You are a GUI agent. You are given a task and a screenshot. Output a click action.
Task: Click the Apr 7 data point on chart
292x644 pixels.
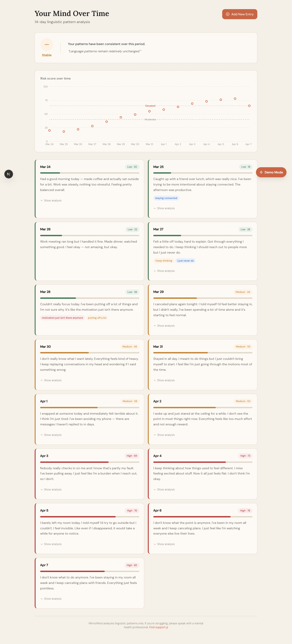click(249, 106)
